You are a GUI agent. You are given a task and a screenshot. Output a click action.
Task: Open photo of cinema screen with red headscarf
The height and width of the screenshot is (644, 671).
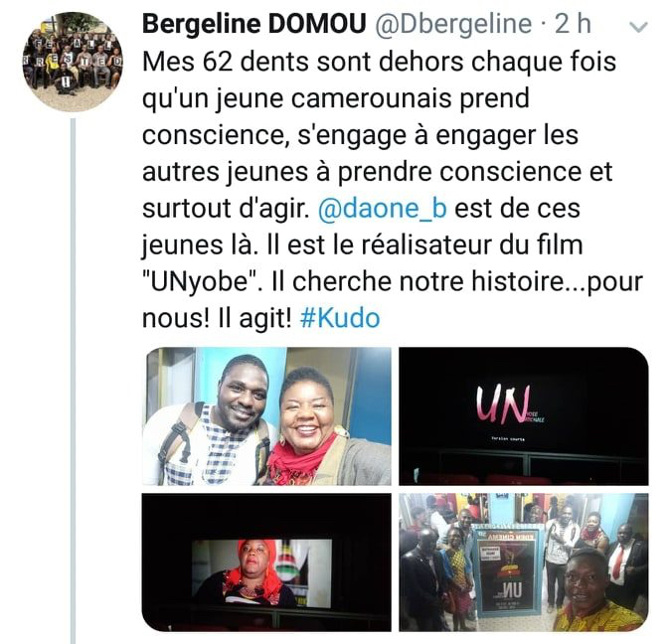[266, 563]
